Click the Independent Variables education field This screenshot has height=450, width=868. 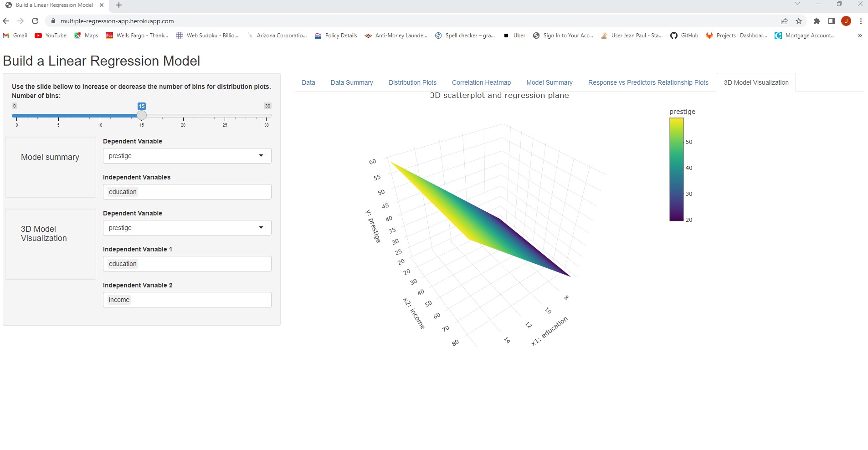click(187, 192)
